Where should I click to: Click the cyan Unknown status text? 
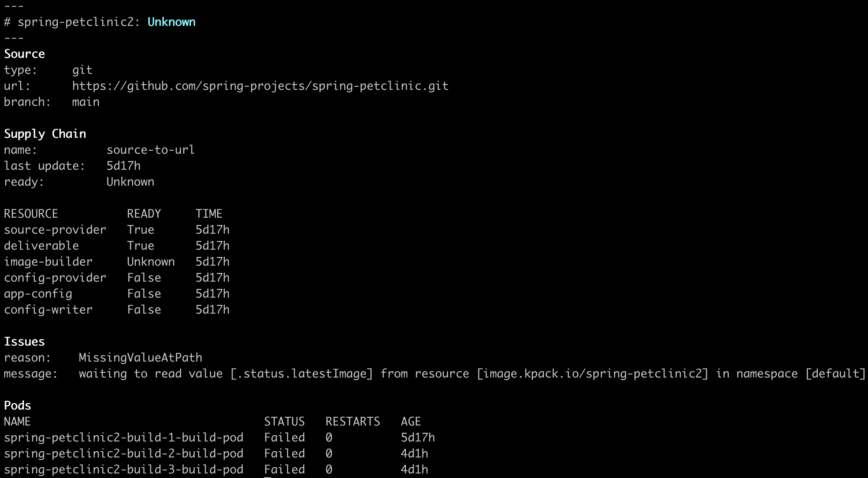click(x=172, y=22)
